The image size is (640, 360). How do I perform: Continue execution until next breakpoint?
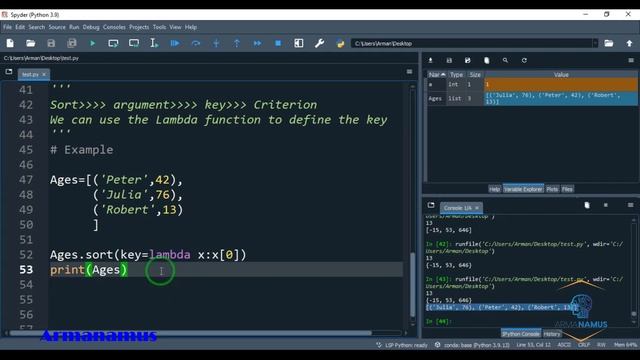point(258,43)
